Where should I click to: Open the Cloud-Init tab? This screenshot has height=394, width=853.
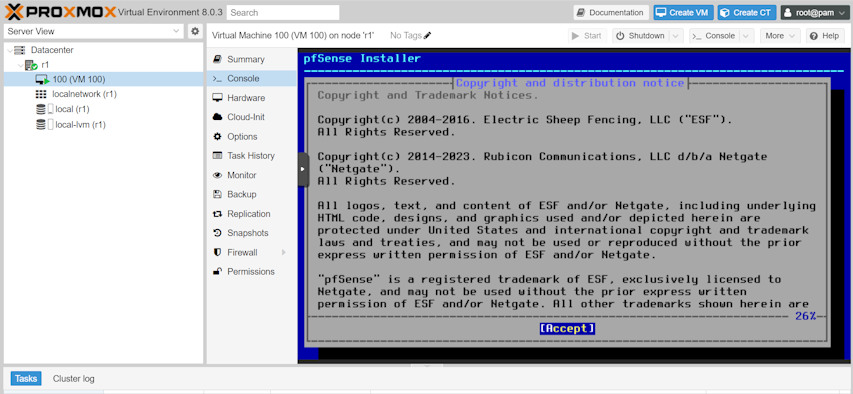[251, 117]
